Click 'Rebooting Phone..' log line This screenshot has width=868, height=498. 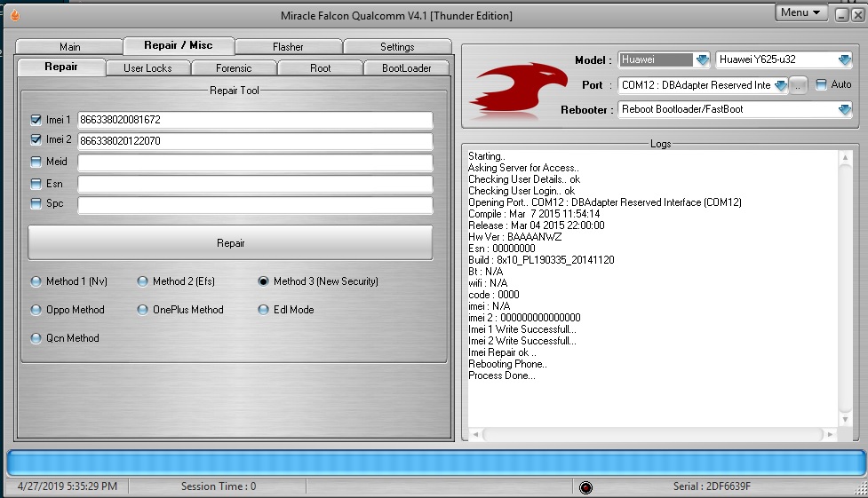tap(507, 364)
